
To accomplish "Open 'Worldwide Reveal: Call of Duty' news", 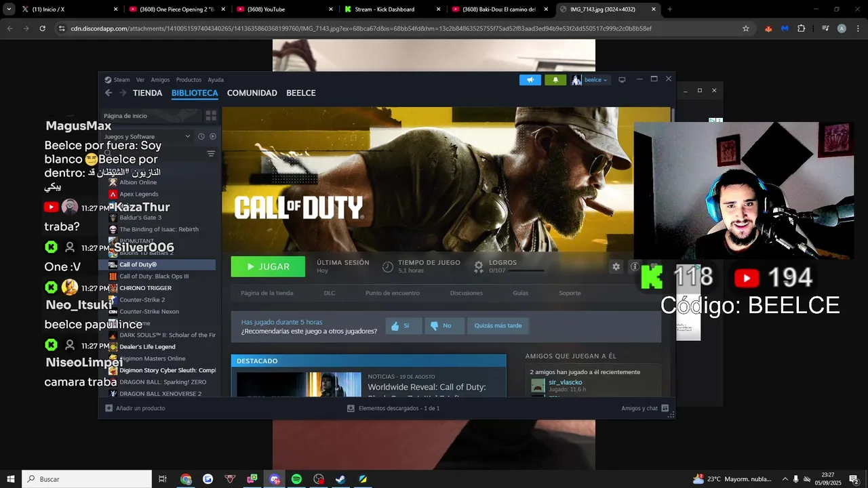I will (427, 387).
